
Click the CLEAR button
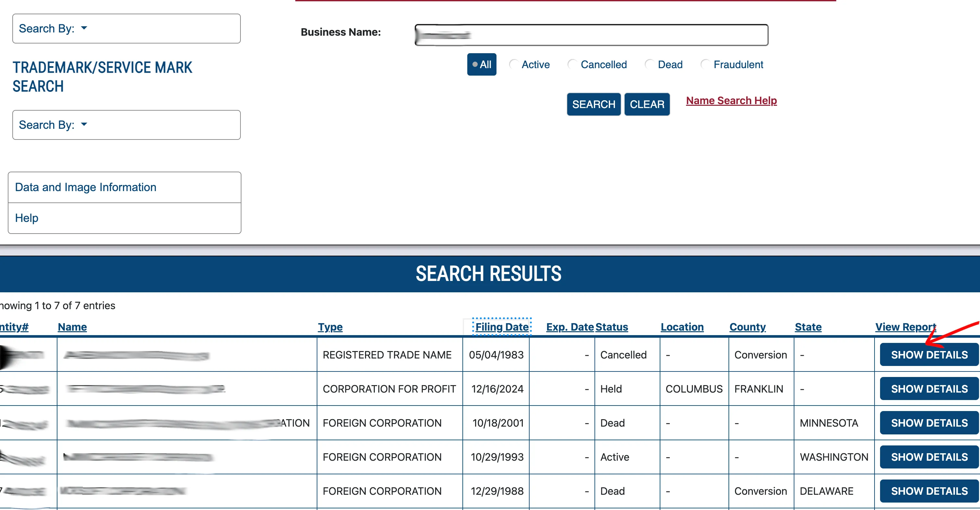(x=647, y=104)
